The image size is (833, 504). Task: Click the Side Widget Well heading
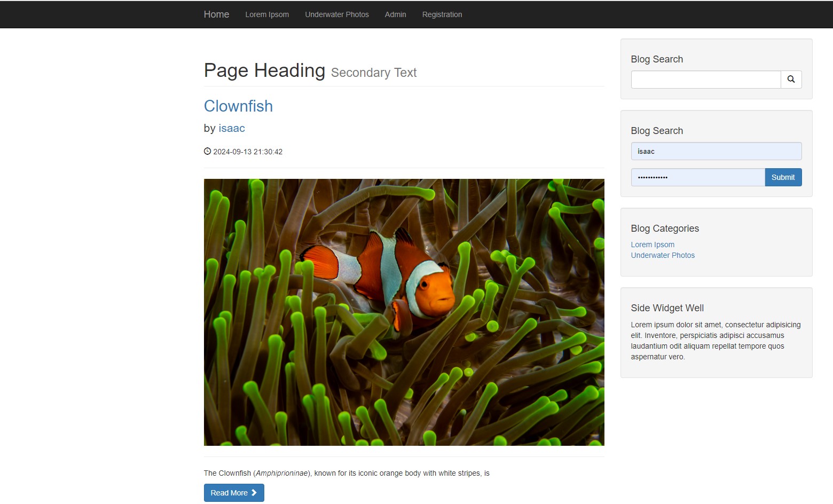[x=667, y=308]
